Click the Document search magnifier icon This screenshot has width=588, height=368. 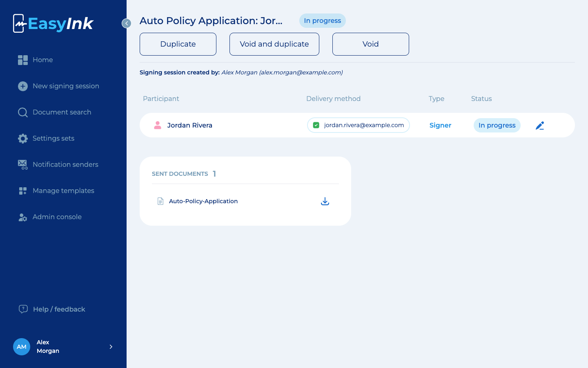coord(23,112)
